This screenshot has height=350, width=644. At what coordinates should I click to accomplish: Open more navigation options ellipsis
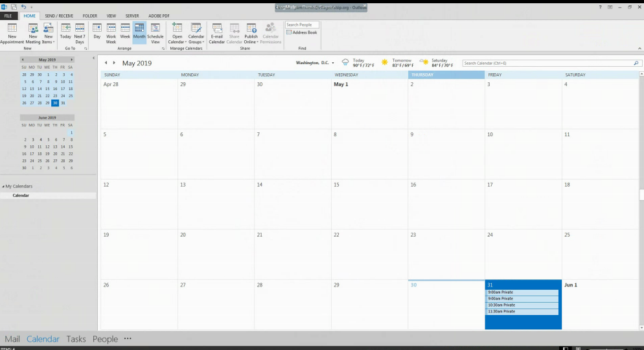tap(128, 338)
